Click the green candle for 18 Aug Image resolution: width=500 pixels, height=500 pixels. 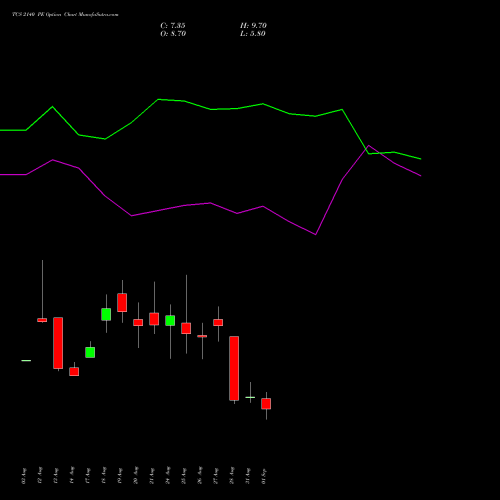tap(106, 314)
